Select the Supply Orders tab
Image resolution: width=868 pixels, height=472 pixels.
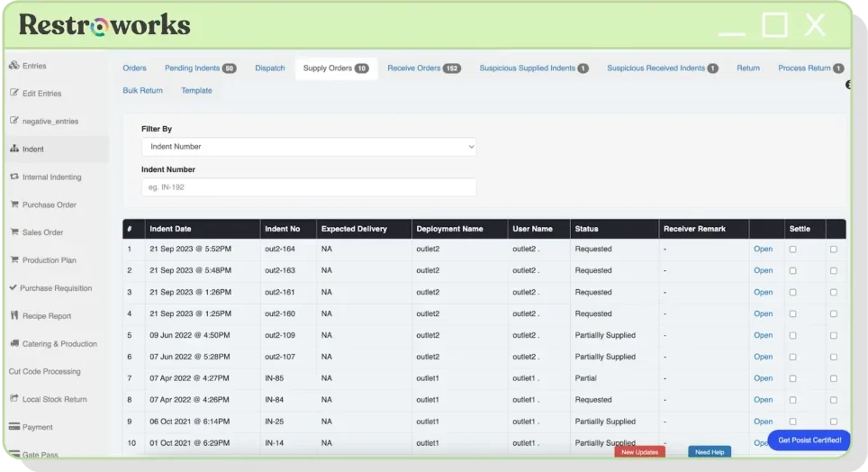(x=336, y=68)
